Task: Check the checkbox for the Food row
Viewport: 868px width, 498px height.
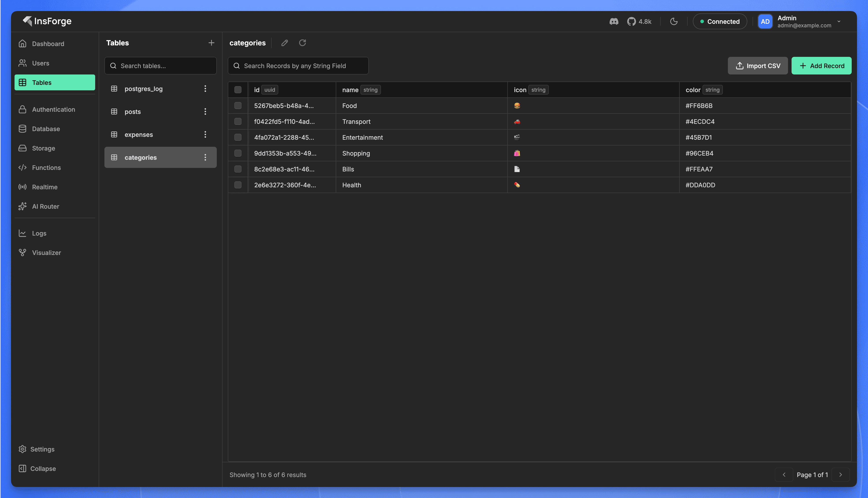Action: tap(238, 105)
